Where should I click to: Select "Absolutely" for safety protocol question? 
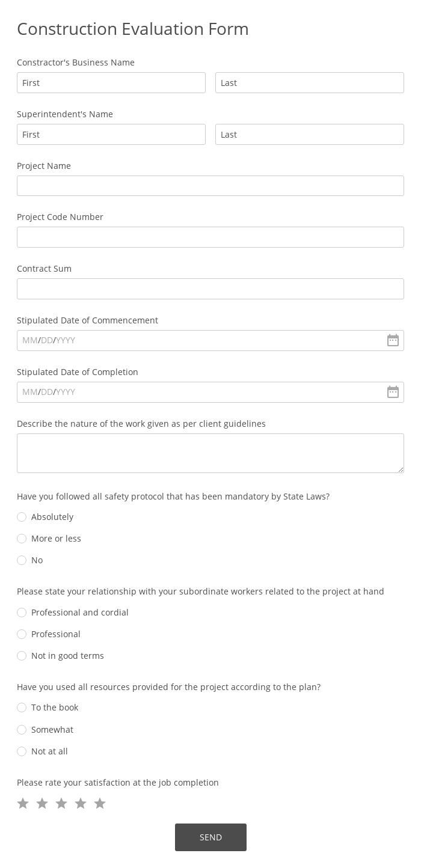22,517
